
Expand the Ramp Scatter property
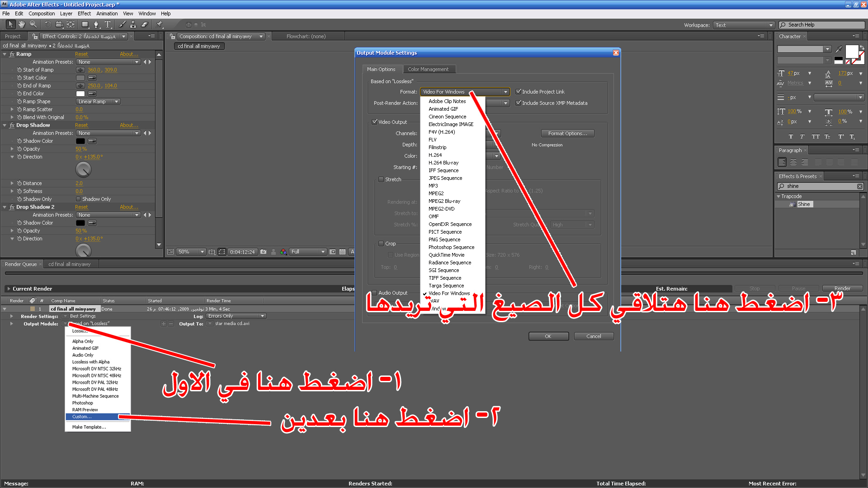pyautogui.click(x=12, y=109)
